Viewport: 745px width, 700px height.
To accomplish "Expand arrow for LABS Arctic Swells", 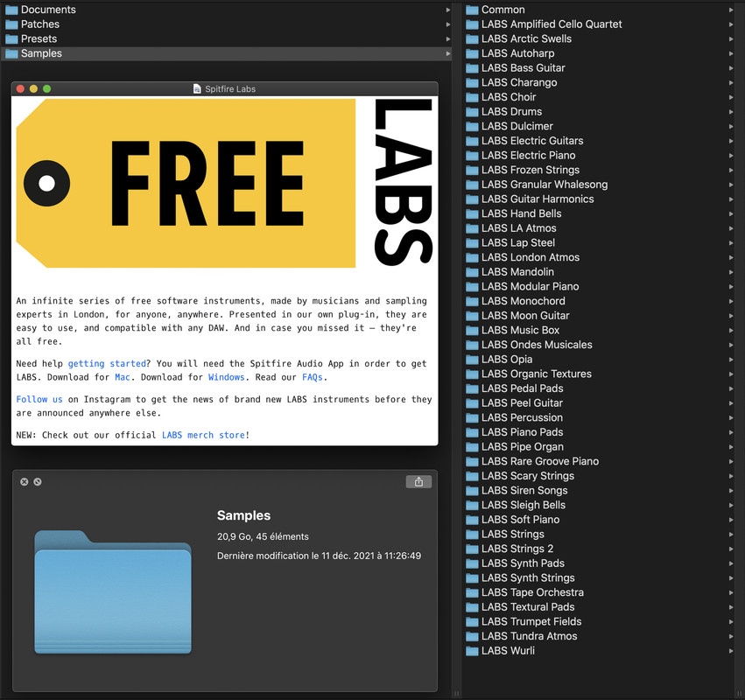I will click(731, 39).
